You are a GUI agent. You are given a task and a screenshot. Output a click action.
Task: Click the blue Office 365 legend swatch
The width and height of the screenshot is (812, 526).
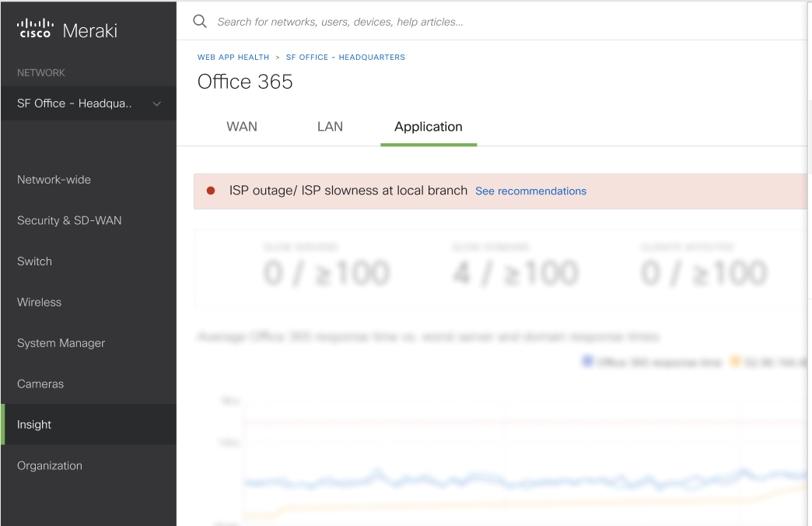pyautogui.click(x=587, y=361)
